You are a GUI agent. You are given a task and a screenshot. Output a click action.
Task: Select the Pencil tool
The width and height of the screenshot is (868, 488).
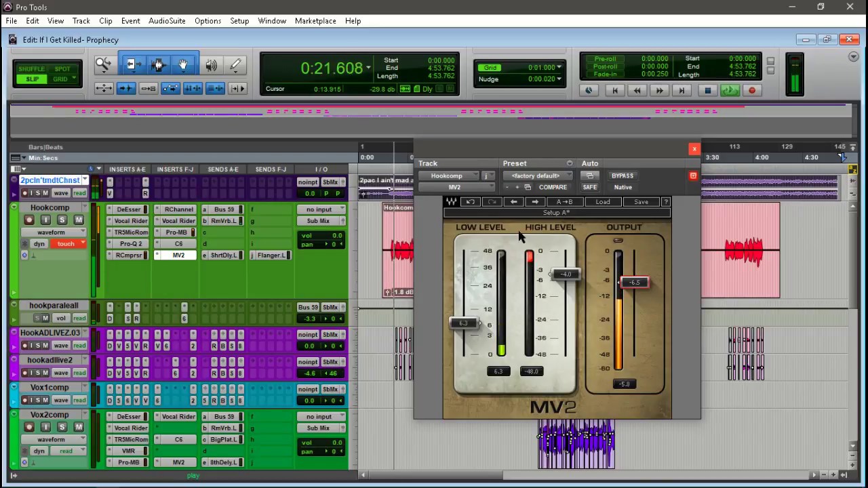click(235, 65)
